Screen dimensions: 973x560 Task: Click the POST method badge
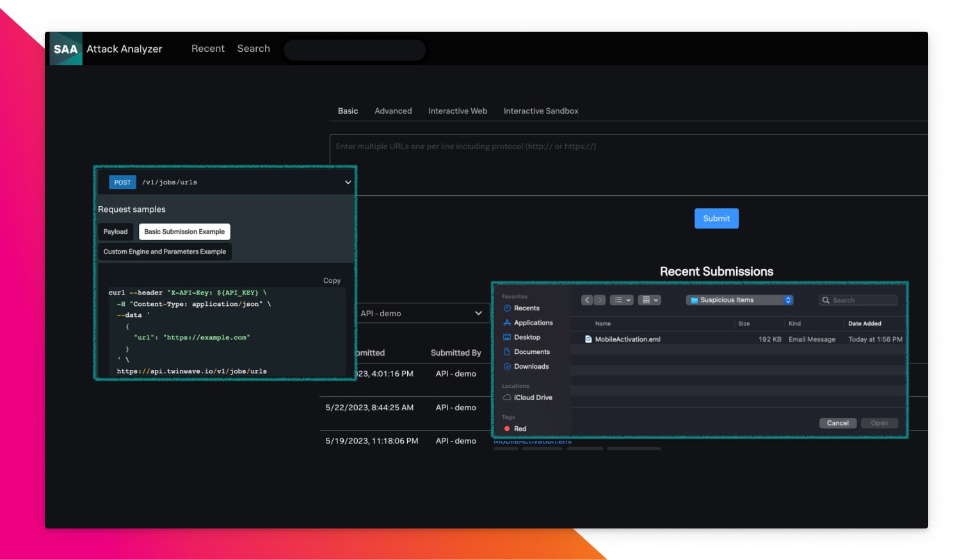click(122, 182)
